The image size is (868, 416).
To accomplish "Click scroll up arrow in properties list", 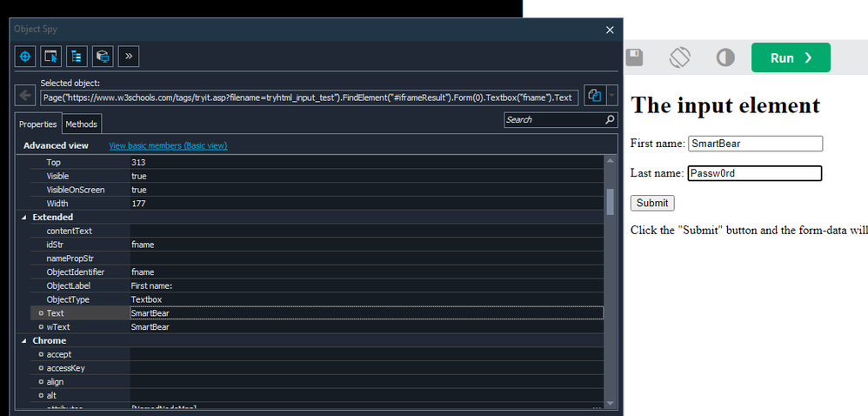I will click(610, 161).
